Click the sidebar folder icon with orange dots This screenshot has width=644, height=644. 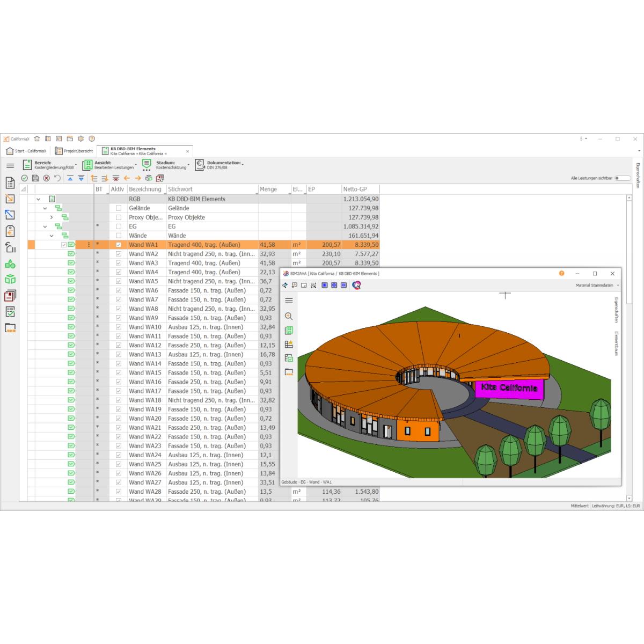pyautogui.click(x=10, y=328)
